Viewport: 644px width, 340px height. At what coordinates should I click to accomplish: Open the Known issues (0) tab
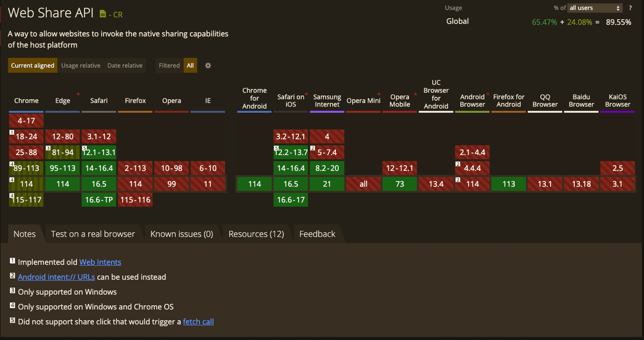[x=182, y=234]
